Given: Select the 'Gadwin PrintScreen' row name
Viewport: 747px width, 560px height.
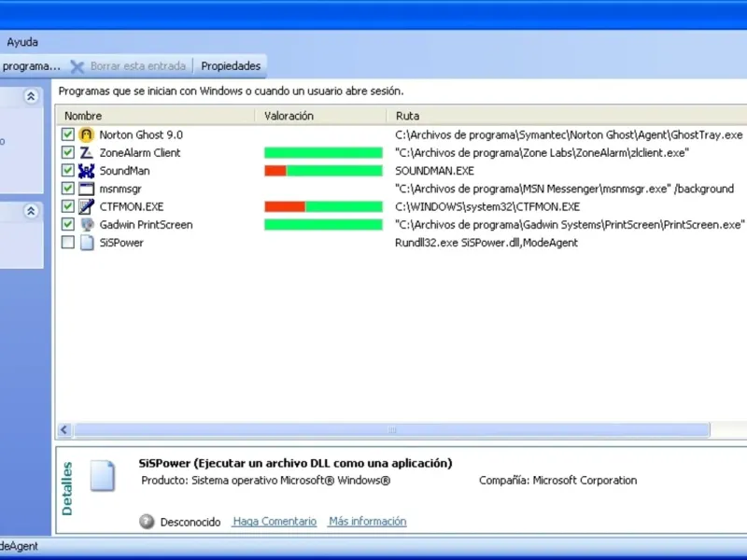Looking at the screenshot, I should point(146,225).
